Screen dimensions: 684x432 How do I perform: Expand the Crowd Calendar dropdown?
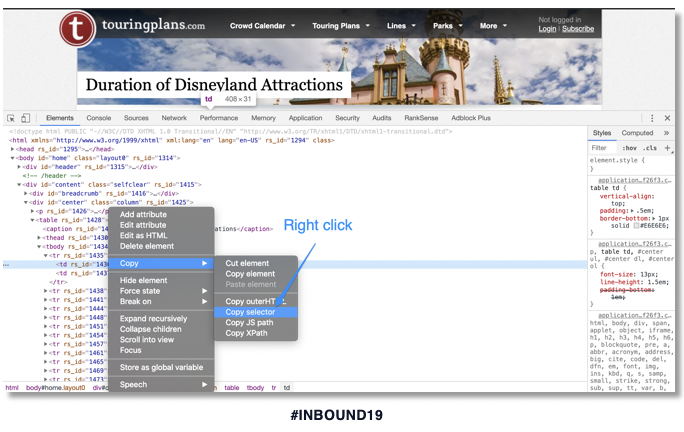click(262, 26)
